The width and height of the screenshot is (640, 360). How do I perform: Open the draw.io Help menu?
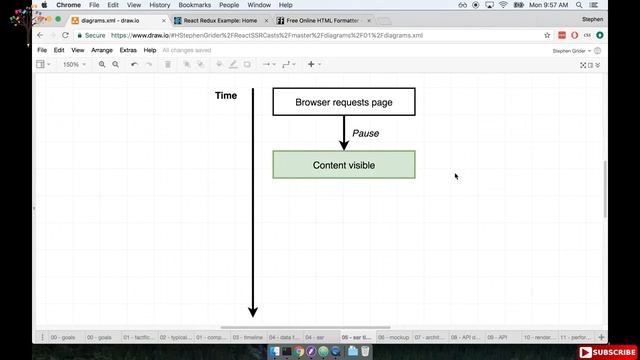click(x=150, y=50)
